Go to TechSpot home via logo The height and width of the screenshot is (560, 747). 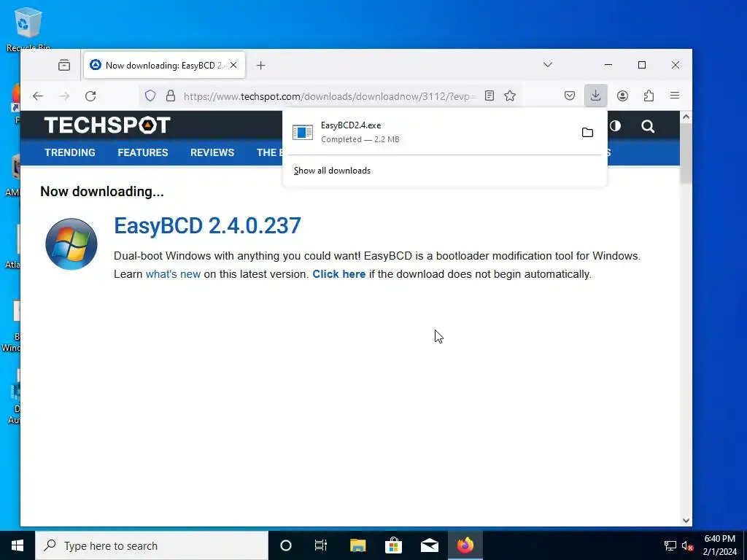point(107,125)
